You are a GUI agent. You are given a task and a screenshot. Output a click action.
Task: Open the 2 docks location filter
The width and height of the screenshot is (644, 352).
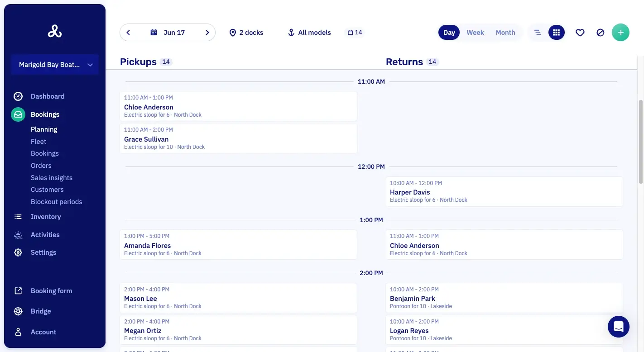[x=246, y=33]
